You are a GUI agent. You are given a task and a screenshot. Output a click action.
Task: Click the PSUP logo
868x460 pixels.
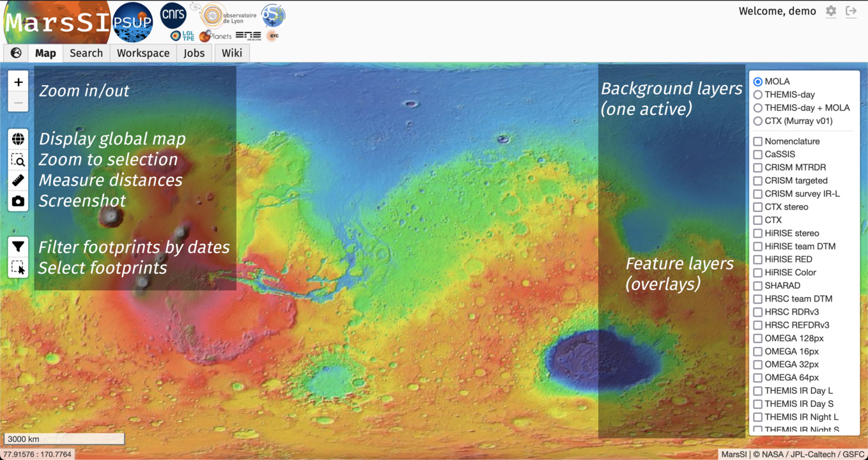133,22
